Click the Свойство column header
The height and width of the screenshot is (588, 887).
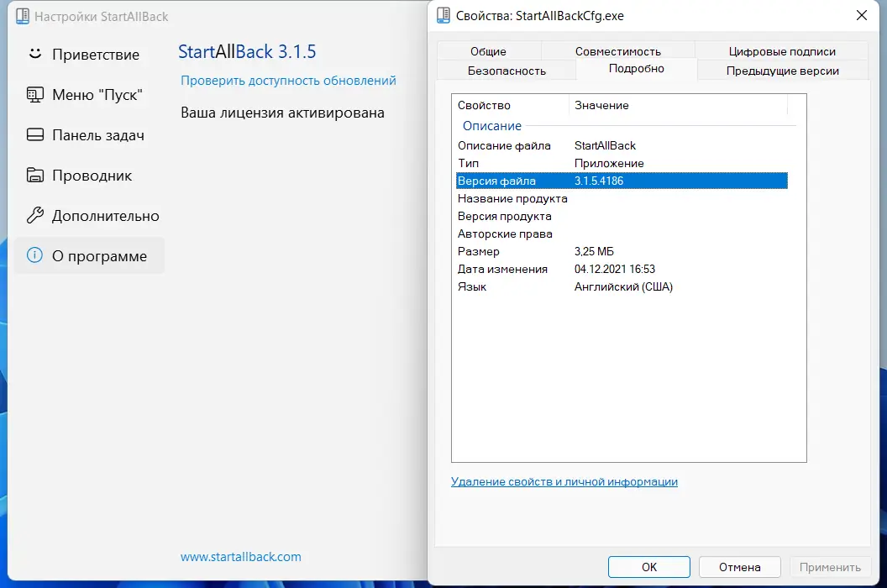point(510,105)
